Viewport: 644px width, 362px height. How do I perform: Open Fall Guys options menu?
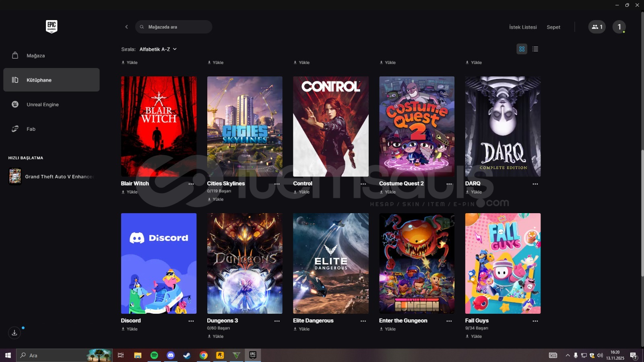click(x=535, y=321)
